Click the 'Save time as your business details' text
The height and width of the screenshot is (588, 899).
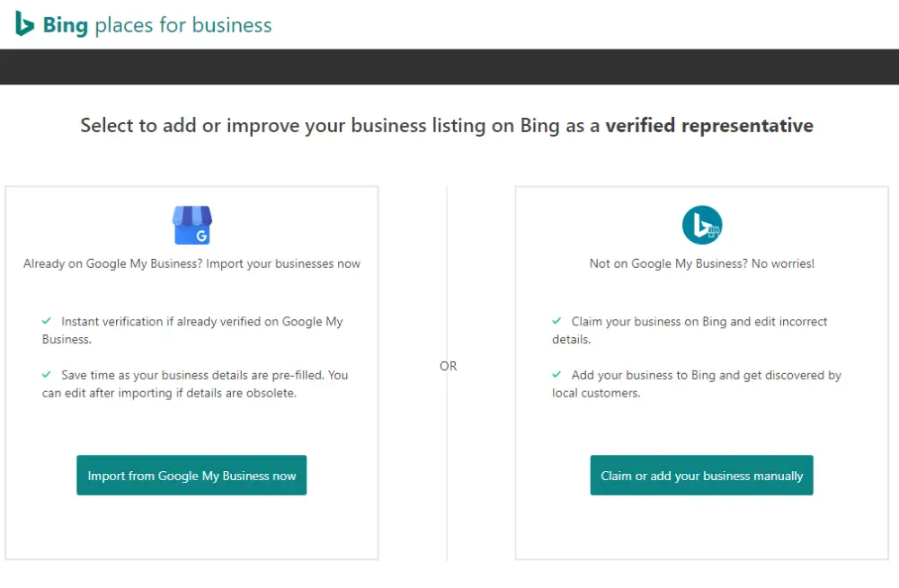pos(195,384)
